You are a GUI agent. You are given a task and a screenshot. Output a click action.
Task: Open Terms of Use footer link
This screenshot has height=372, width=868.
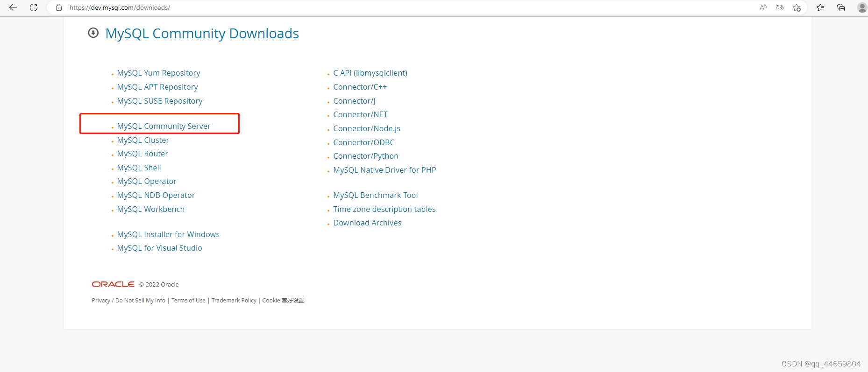tap(188, 301)
